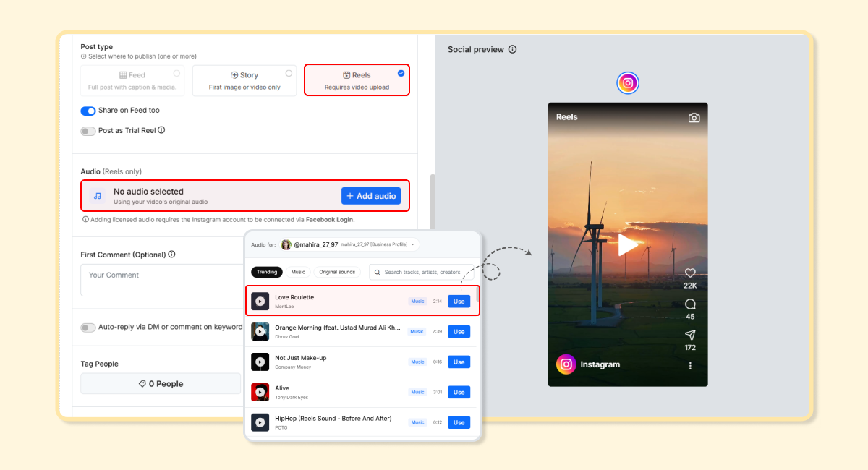868x470 pixels.
Task: Play the Reels preview video
Action: tap(628, 244)
